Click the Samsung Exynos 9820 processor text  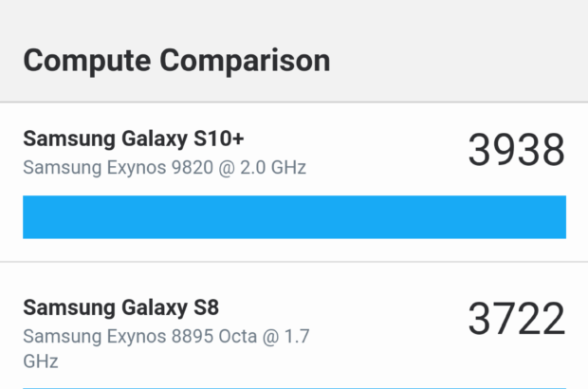click(x=164, y=168)
